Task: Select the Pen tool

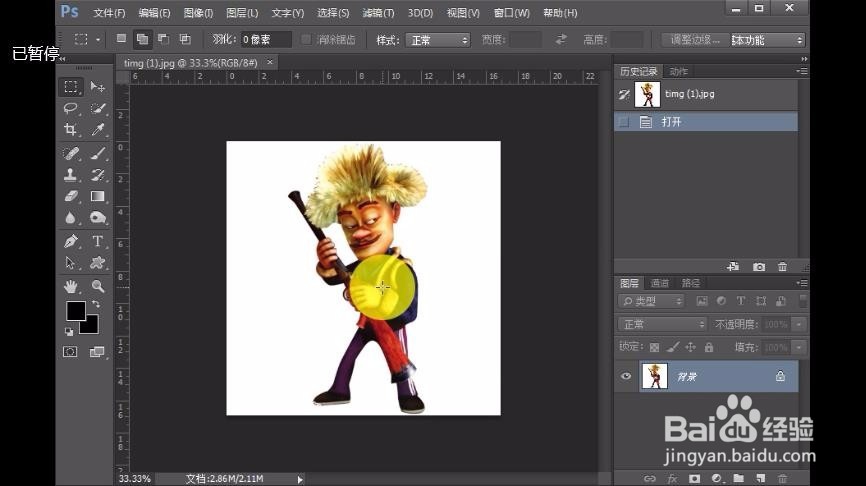Action: [70, 241]
